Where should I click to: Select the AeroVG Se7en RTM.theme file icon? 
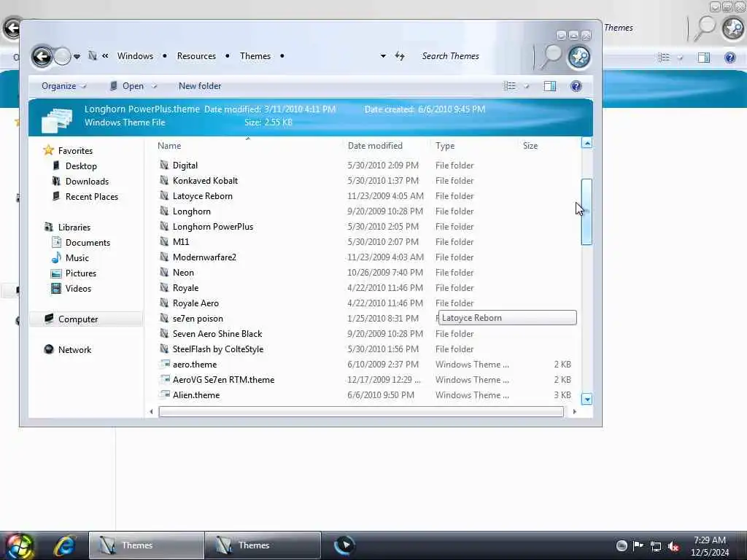click(x=165, y=379)
